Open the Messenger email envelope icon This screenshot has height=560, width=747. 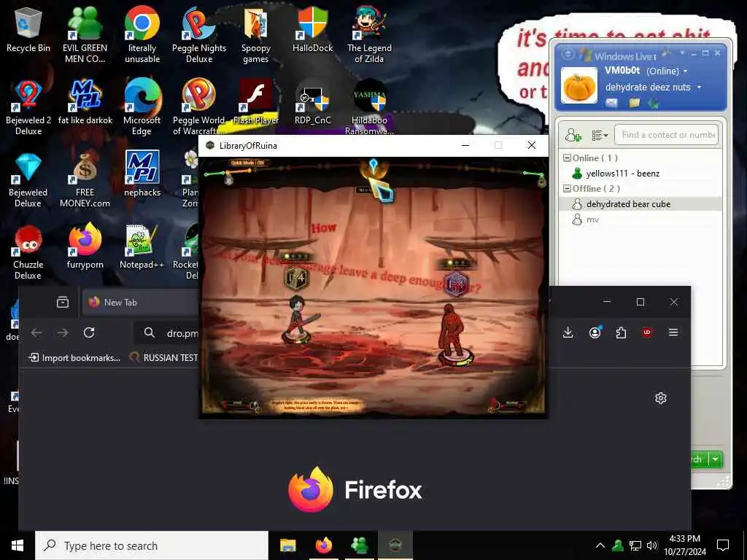(x=612, y=103)
